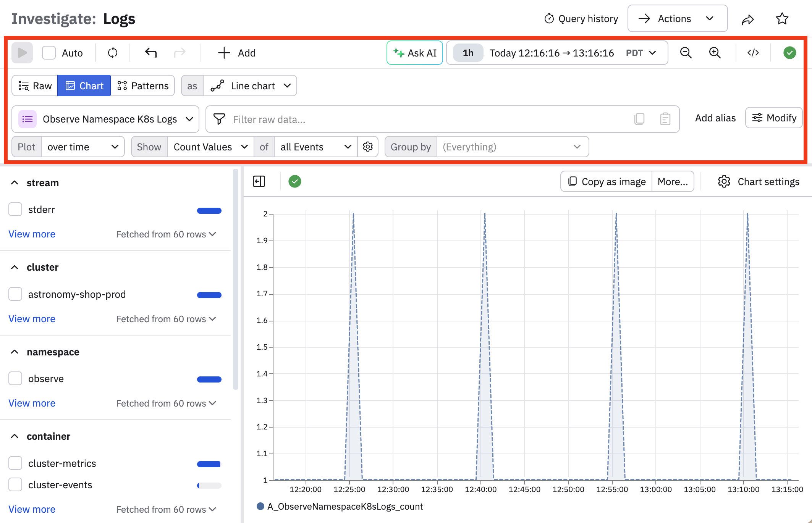Switch to the Patterns tab
Screen dimensions: 812x523
pos(143,86)
